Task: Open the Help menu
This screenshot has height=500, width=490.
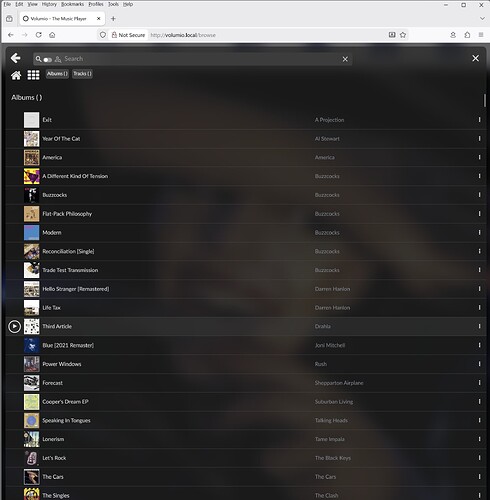Action: pos(128,4)
